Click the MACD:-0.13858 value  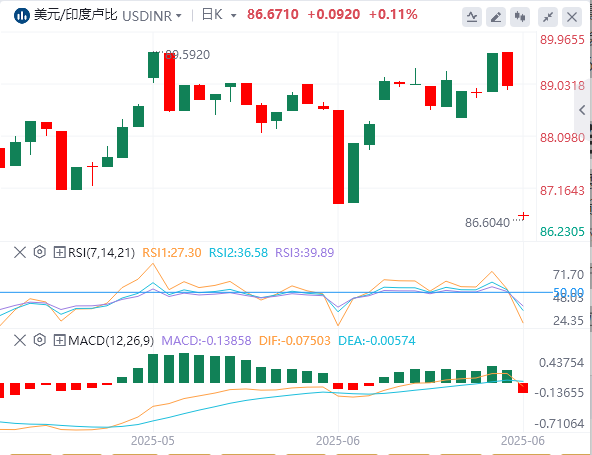coord(207,341)
